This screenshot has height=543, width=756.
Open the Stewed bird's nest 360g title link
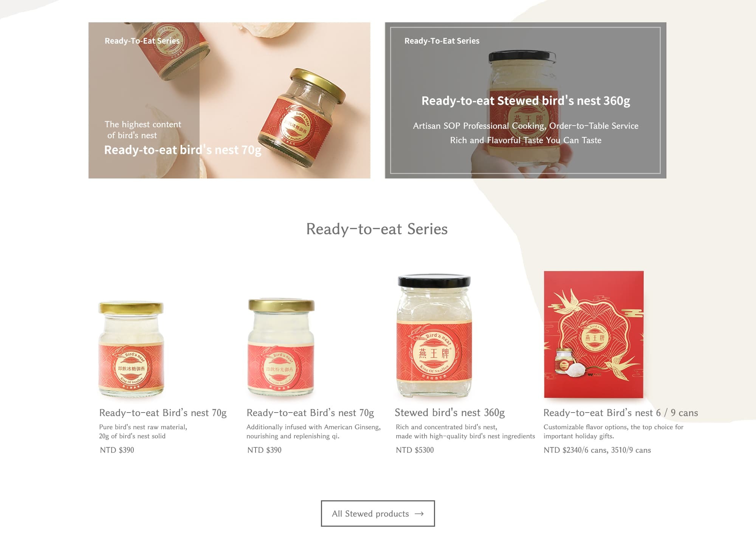pos(450,413)
